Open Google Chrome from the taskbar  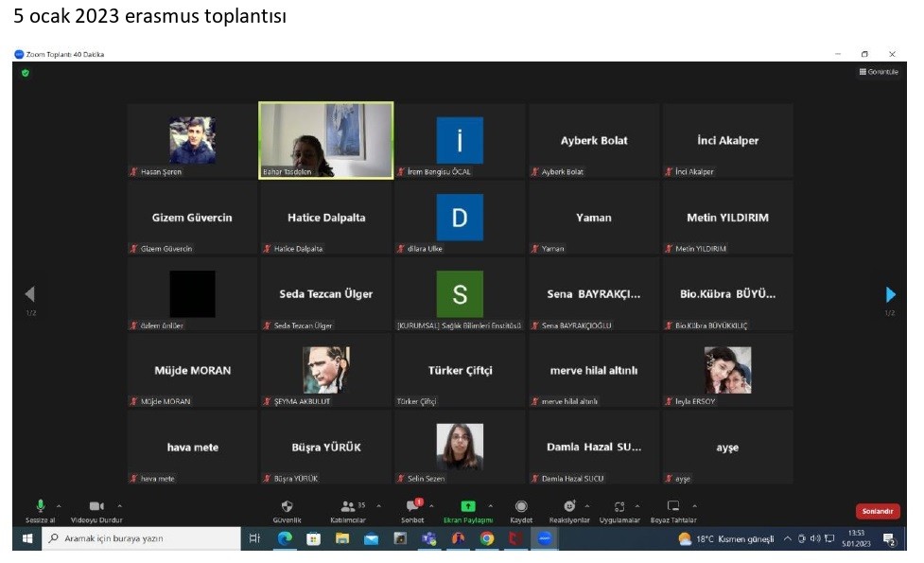coord(487,538)
